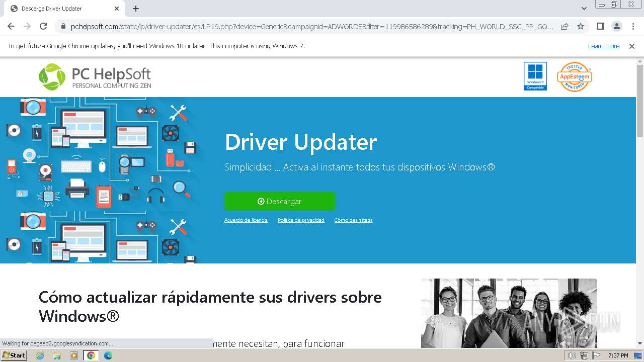Click the Simplicidad subtitle text
The height and width of the screenshot is (362, 644).
click(x=359, y=167)
